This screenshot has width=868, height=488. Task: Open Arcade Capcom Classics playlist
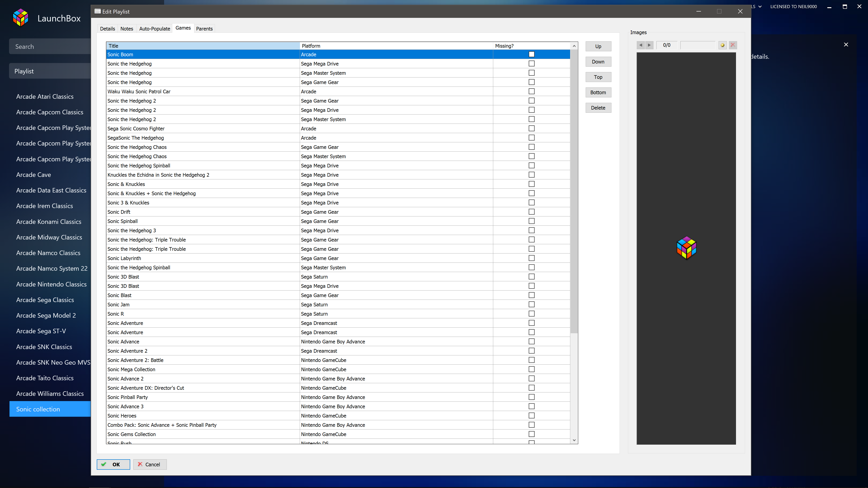click(50, 112)
